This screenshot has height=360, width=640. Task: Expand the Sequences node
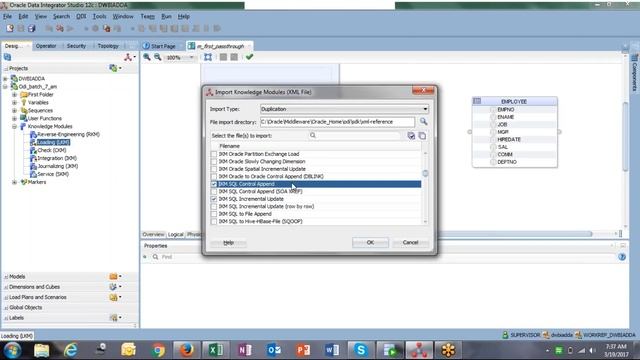pos(14,110)
